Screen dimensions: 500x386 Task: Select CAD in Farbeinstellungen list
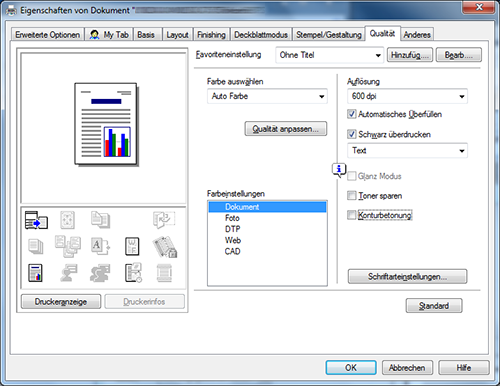click(267, 251)
